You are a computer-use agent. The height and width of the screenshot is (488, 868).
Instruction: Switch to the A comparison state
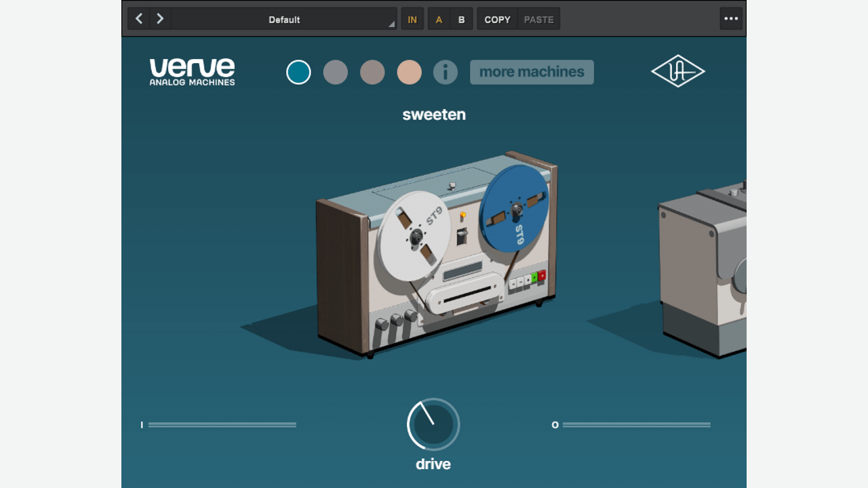click(439, 19)
